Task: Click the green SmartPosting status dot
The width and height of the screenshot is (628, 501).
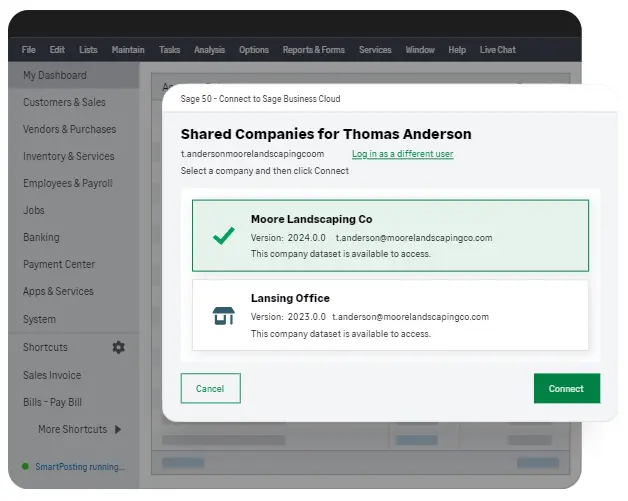Action: pos(26,466)
